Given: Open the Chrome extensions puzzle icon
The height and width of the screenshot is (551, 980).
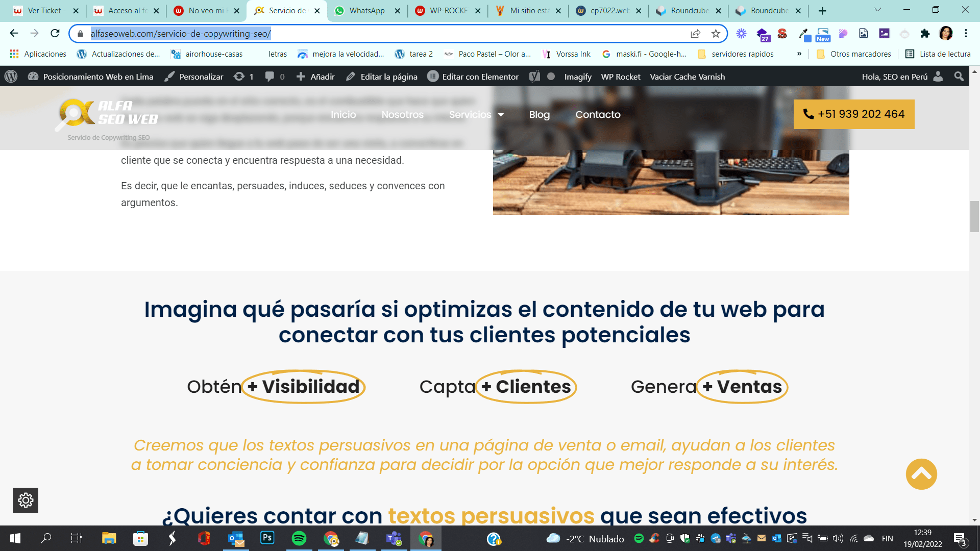Looking at the screenshot, I should (x=925, y=34).
